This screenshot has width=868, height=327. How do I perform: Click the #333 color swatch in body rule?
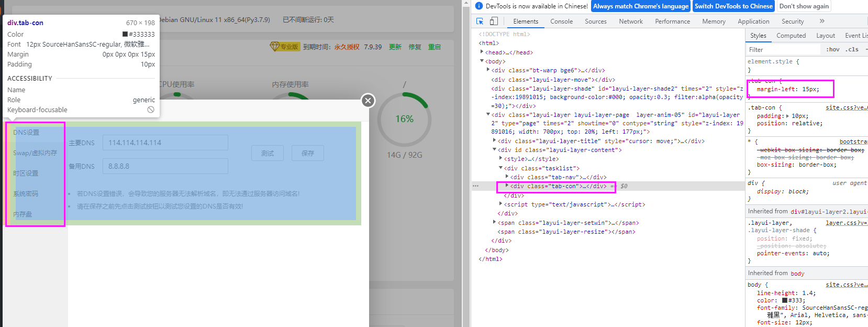[x=785, y=300]
